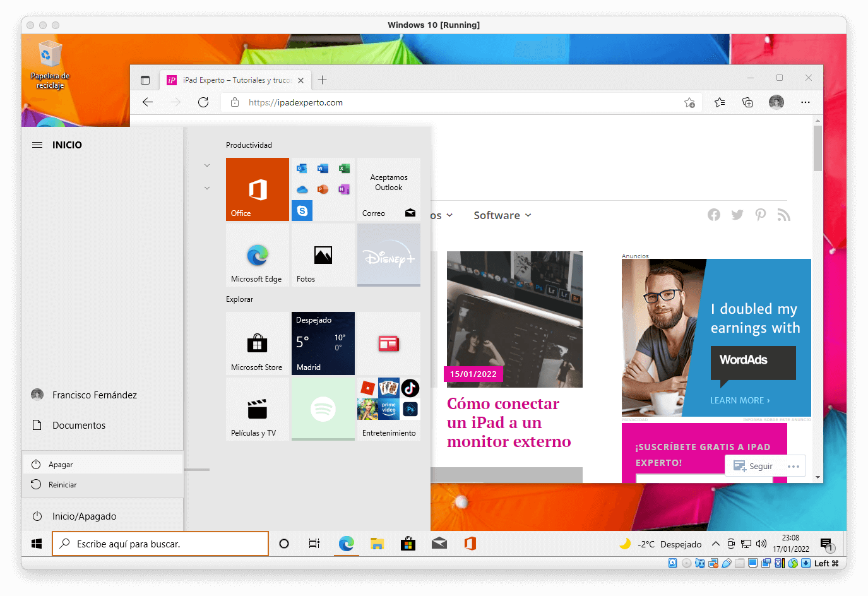
Task: Open more options next to the Seguir button
Action: click(x=792, y=465)
